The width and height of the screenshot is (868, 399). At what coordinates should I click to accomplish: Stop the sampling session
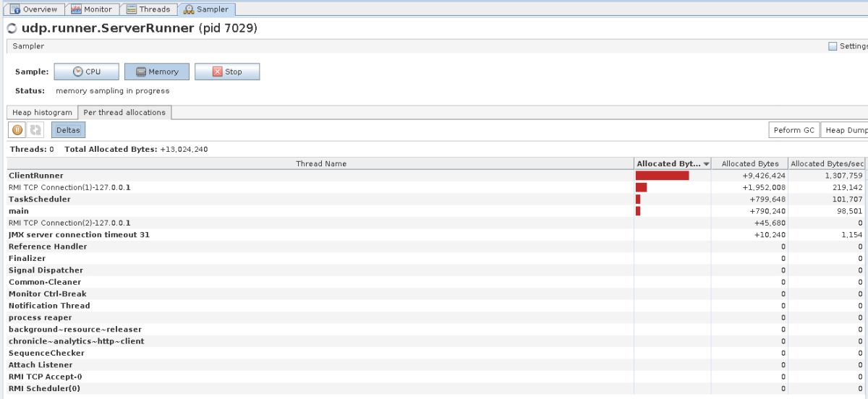[227, 72]
